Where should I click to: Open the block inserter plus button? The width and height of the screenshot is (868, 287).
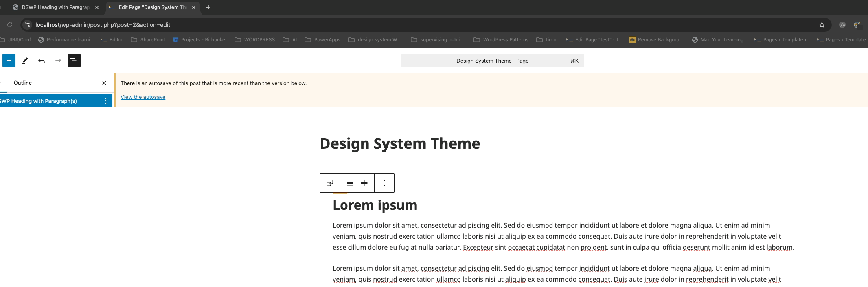(x=9, y=61)
